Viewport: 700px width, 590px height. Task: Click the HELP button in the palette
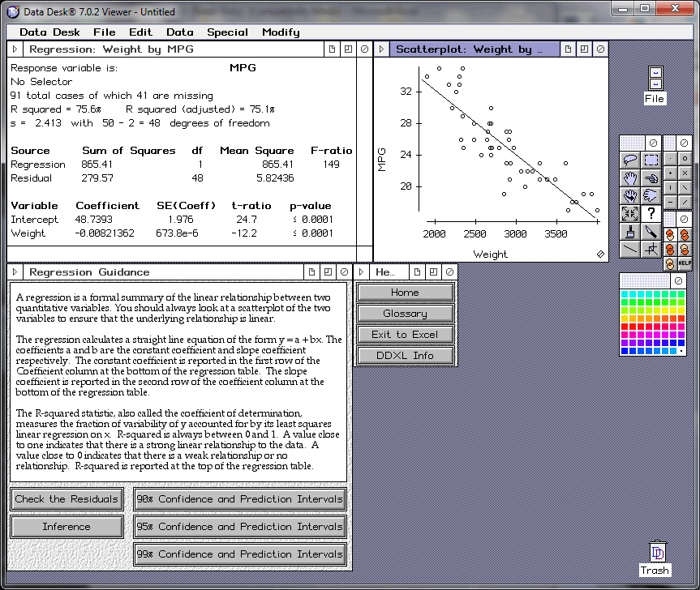tap(685, 263)
